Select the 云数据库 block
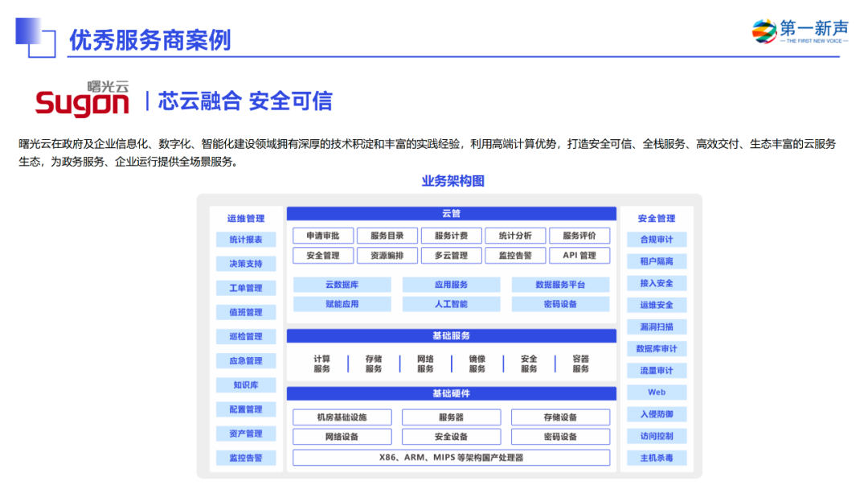Image resolution: width=868 pixels, height=493 pixels. point(342,285)
